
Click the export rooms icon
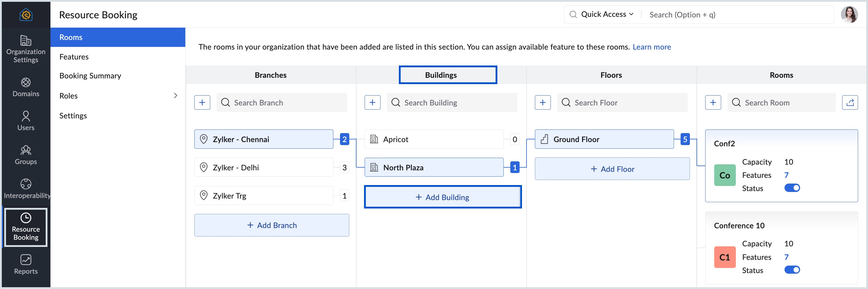pyautogui.click(x=849, y=102)
